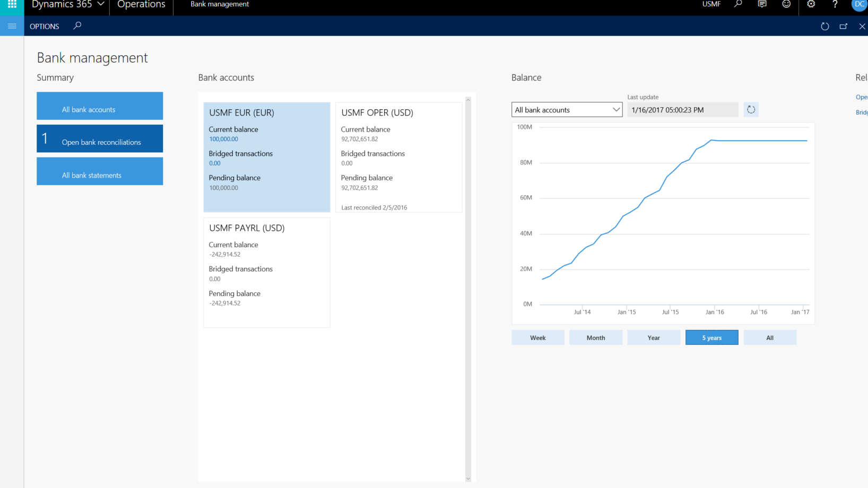Click the Bank management breadcrumb in header
Image resolution: width=868 pixels, height=488 pixels.
[220, 4]
